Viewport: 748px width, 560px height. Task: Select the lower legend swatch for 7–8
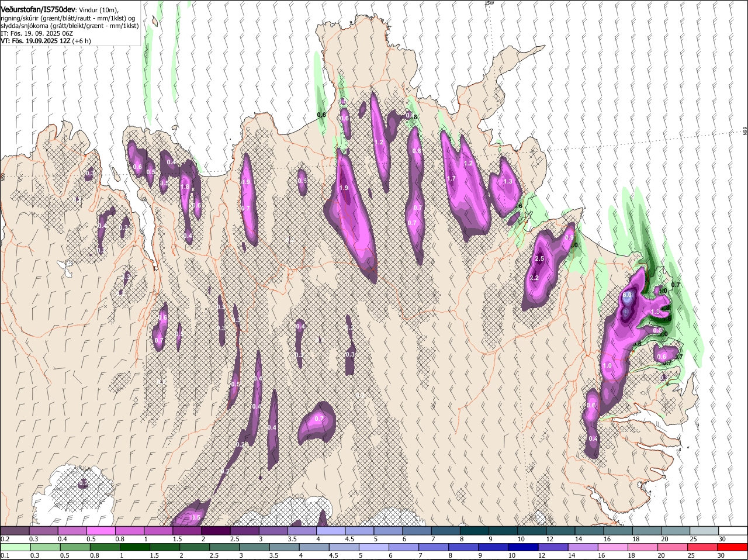(434, 547)
